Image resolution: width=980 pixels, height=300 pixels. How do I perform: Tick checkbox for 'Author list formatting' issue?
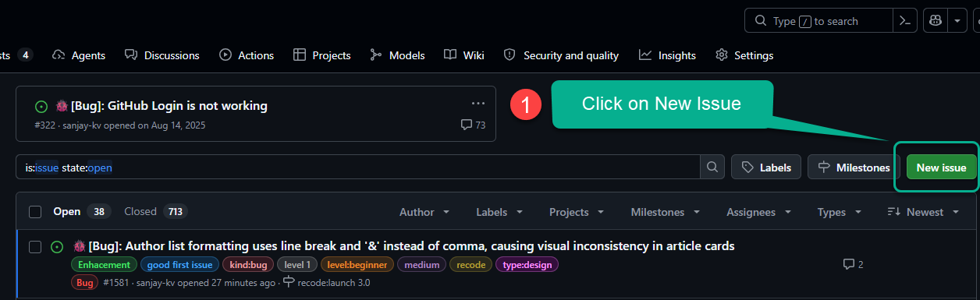point(35,247)
